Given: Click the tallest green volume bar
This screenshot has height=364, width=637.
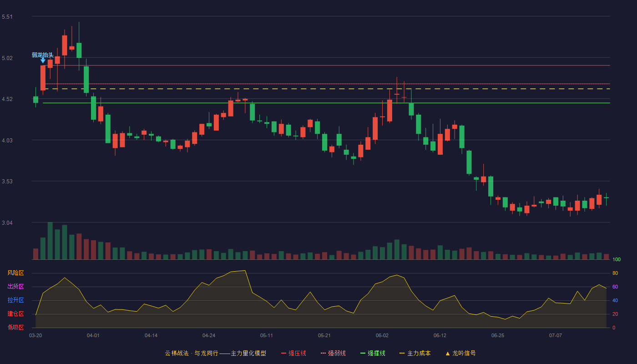Looking at the screenshot, I should pyautogui.click(x=50, y=241).
